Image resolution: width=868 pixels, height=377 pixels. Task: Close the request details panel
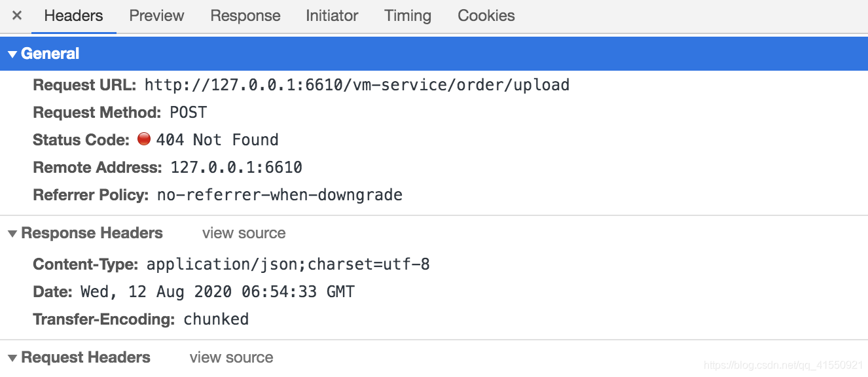17,16
